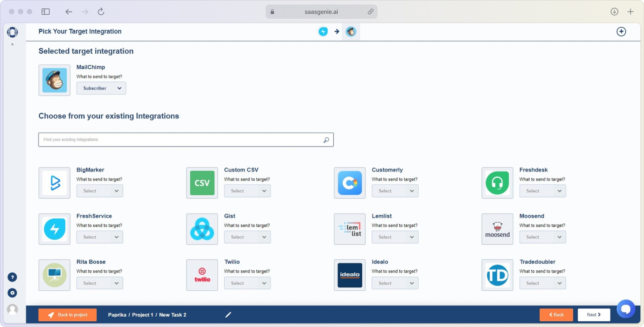Open the help question mark icon

[x=13, y=277]
